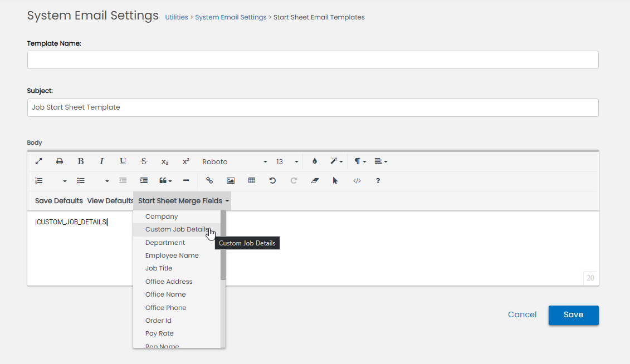Toggle italic text formatting
Screen dimensions: 630x364
[x=101, y=161]
